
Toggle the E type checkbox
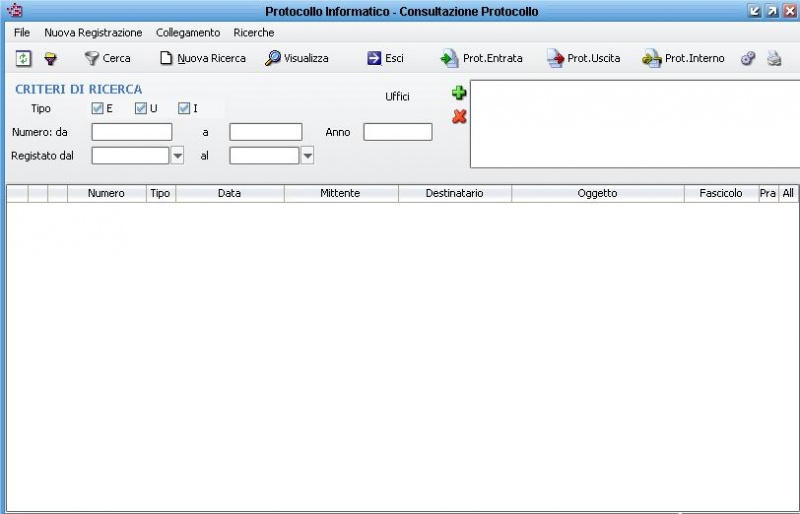[x=97, y=108]
